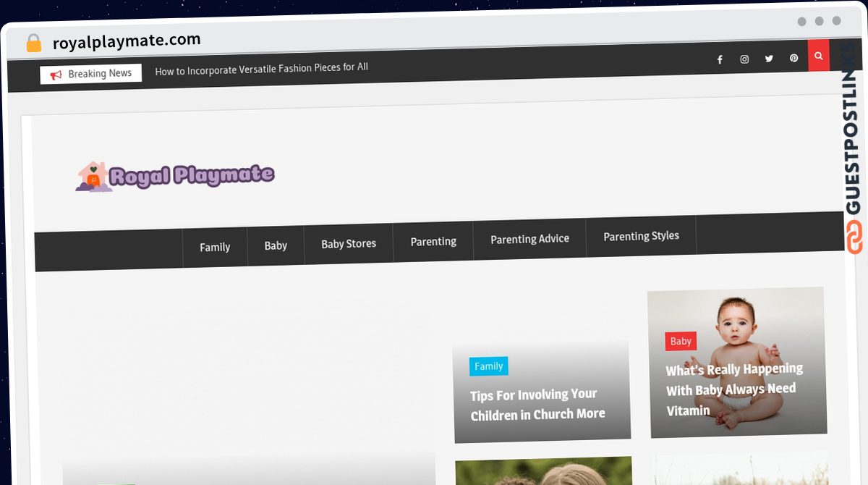
Task: Open the Family menu item
Action: [215, 247]
